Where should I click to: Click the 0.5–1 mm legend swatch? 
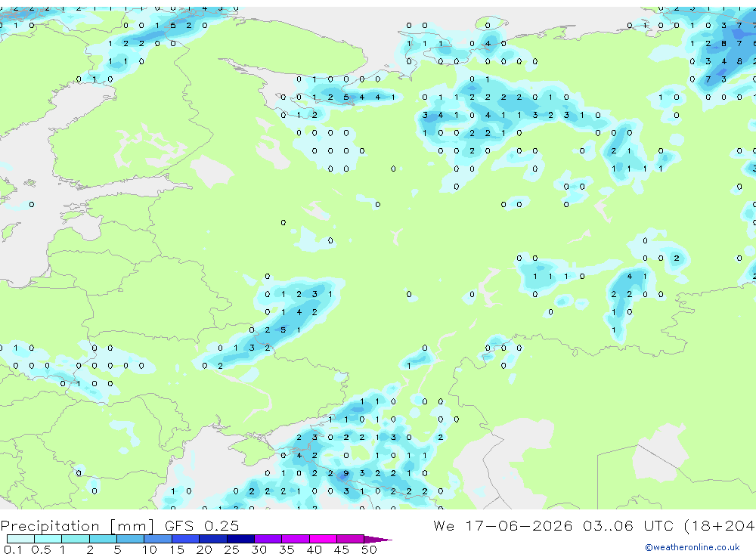(48, 539)
